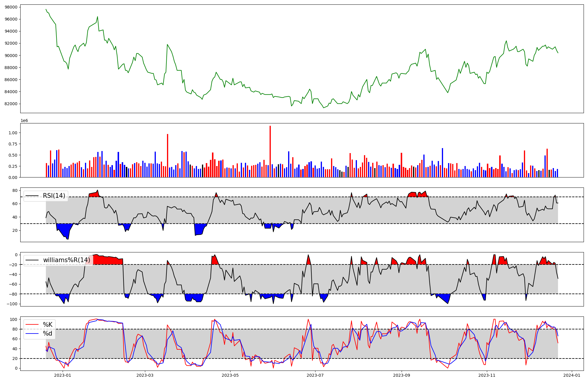Click the 82000 price axis tick label

11,104
